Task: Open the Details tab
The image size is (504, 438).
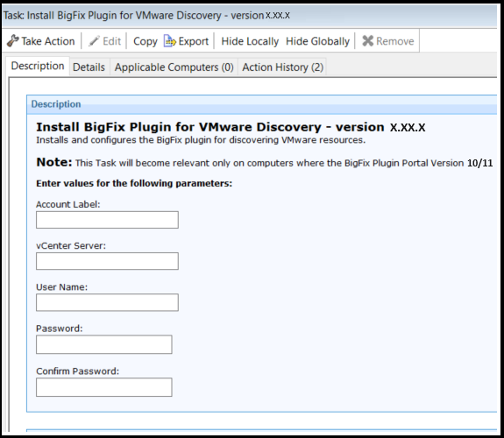Action: 89,67
